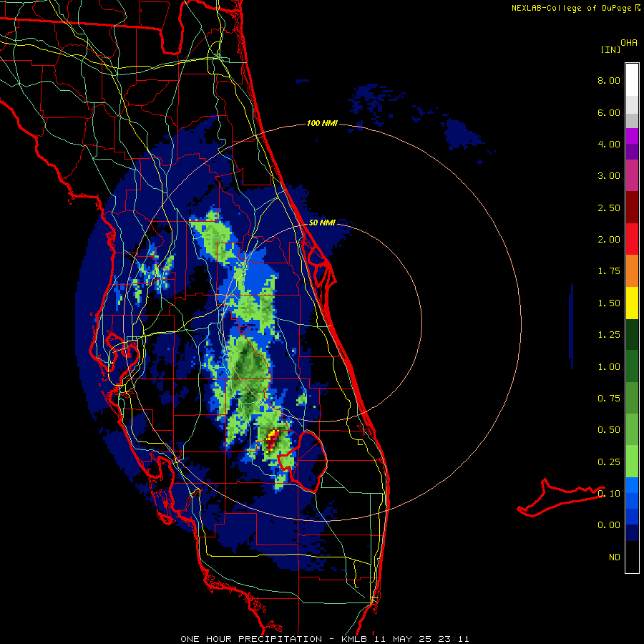Click the 6.00 legend value

coord(609,112)
